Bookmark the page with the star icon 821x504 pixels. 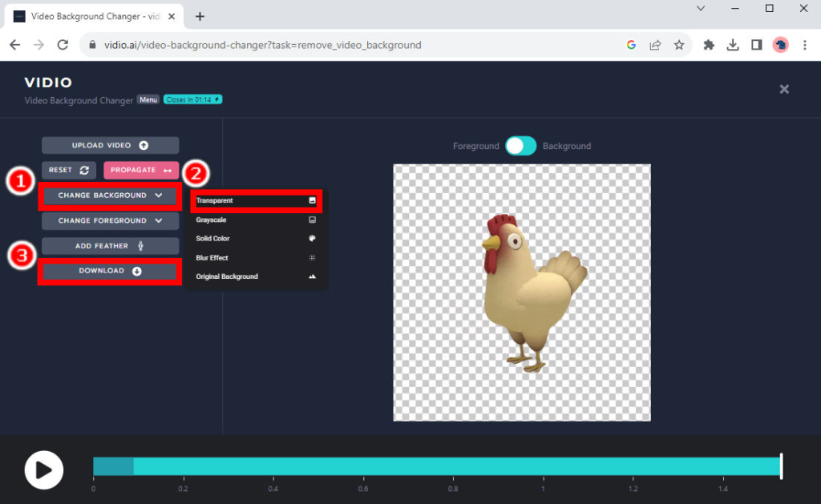(679, 45)
